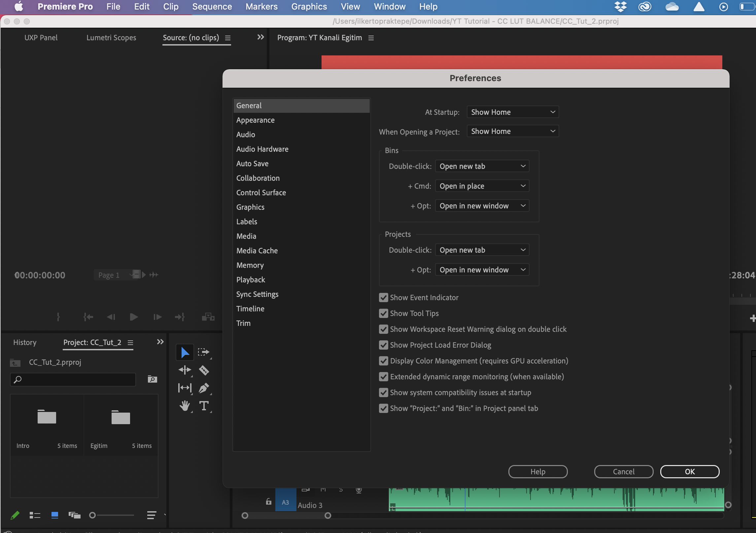Viewport: 756px width, 533px height.
Task: Switch project panel to icon view
Action: point(55,515)
